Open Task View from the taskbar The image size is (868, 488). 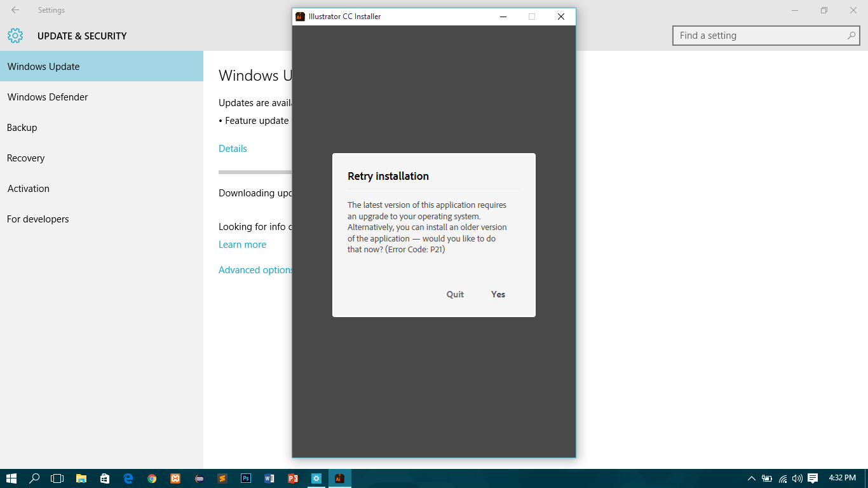(57, 478)
